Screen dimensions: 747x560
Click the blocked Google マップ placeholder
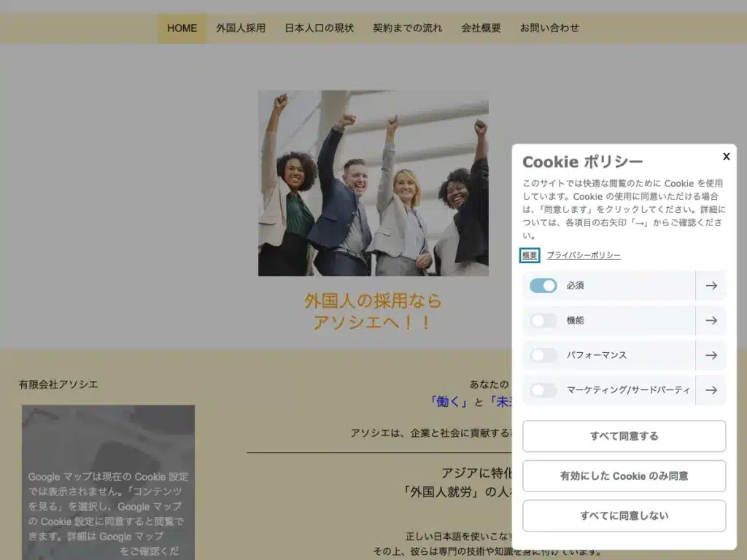coord(108,483)
